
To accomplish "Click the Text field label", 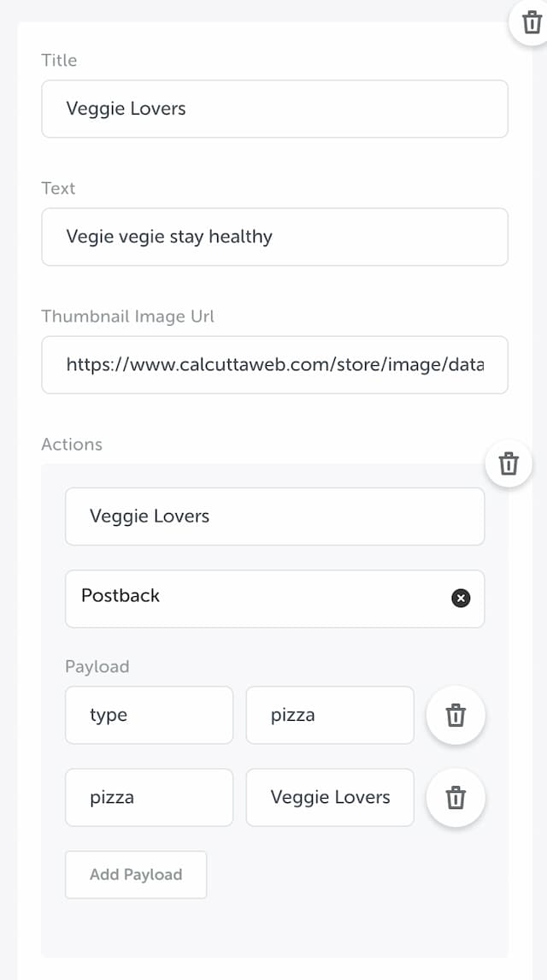I will point(58,188).
